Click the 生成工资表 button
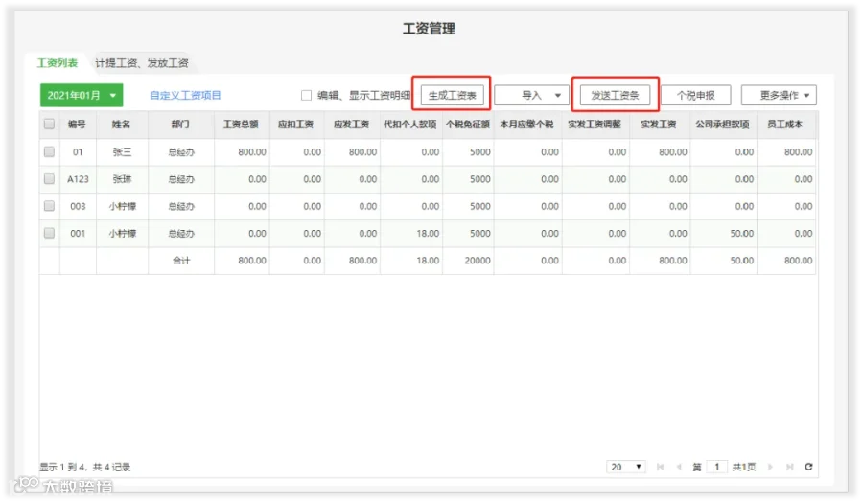Viewport: 863px width, 504px height. pos(452,95)
